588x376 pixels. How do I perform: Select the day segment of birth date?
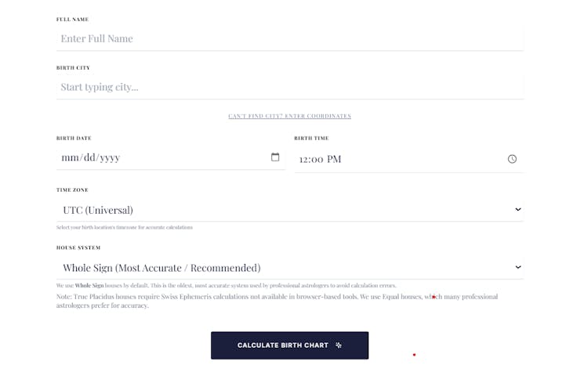[89, 157]
